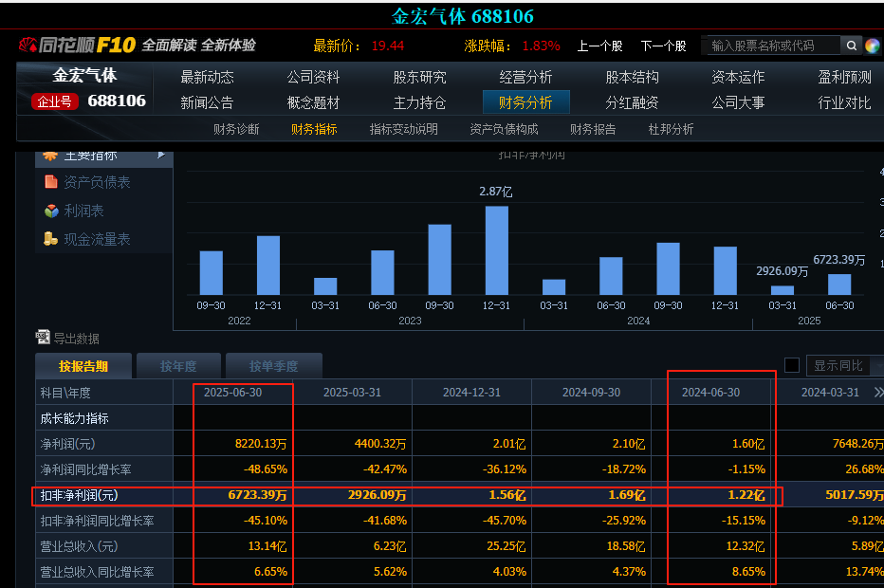The height and width of the screenshot is (588, 884).
Task: Click the search magnifier icon
Action: pyautogui.click(x=852, y=46)
